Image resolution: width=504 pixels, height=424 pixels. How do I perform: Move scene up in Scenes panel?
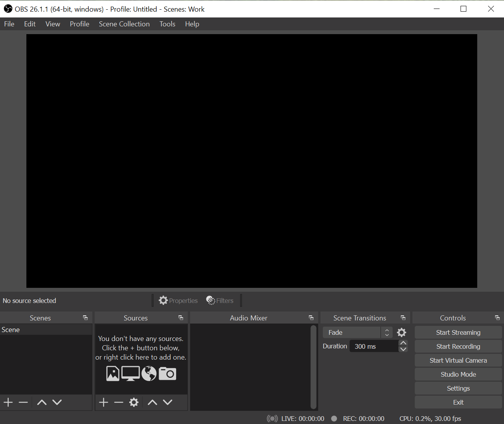tap(42, 402)
